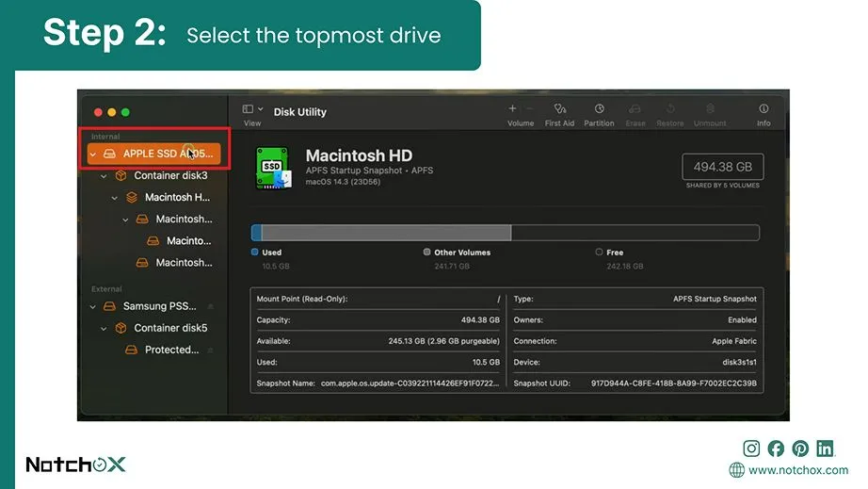868x489 pixels.
Task: Collapse the Samsung PSS... chevron
Action: [93, 307]
